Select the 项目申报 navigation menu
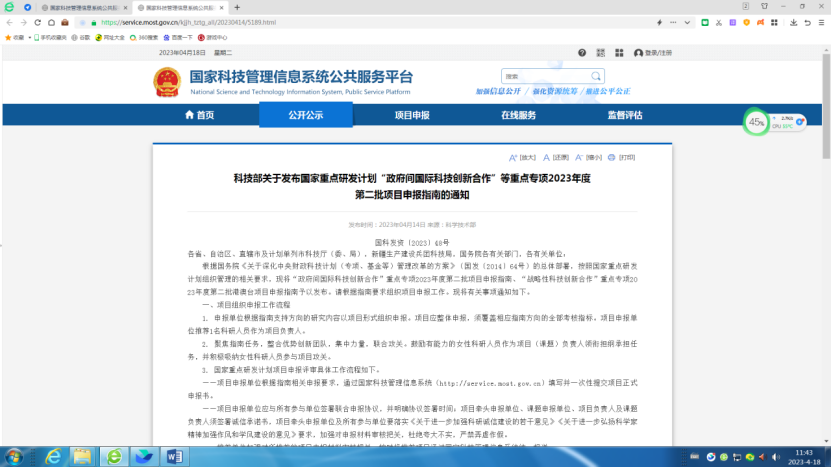This screenshot has width=831, height=468. (x=411, y=115)
